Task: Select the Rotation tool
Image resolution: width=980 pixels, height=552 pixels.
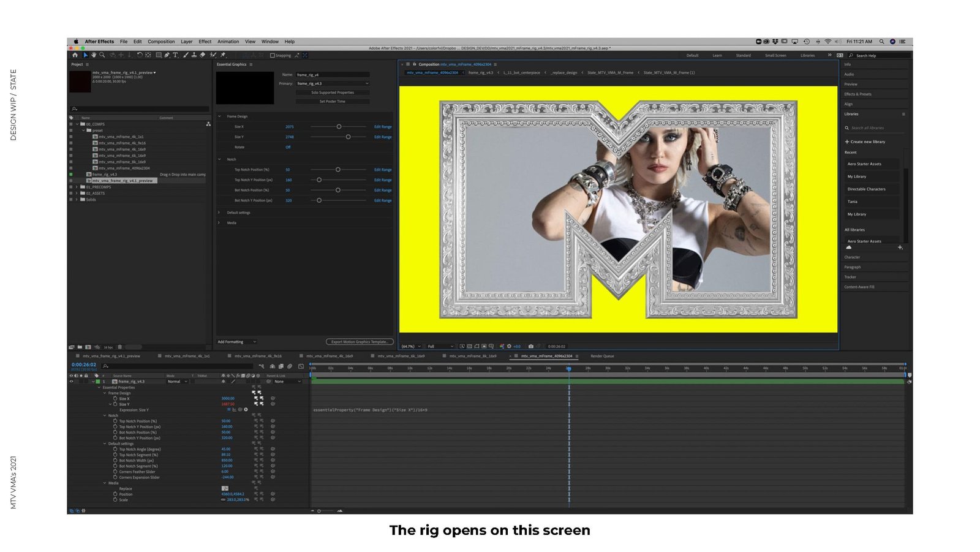Action: pyautogui.click(x=140, y=55)
